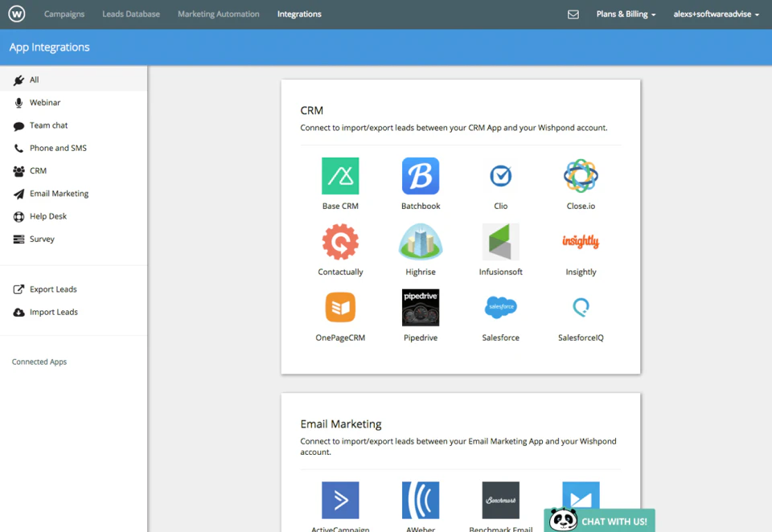The width and height of the screenshot is (772, 532).
Task: Click the Export Leads link
Action: pos(52,289)
